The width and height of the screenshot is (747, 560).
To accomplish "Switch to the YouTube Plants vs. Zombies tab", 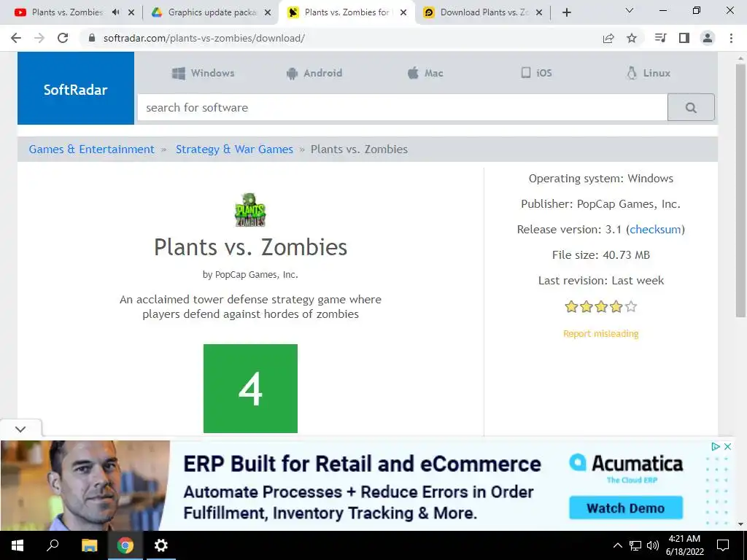I will (x=66, y=12).
